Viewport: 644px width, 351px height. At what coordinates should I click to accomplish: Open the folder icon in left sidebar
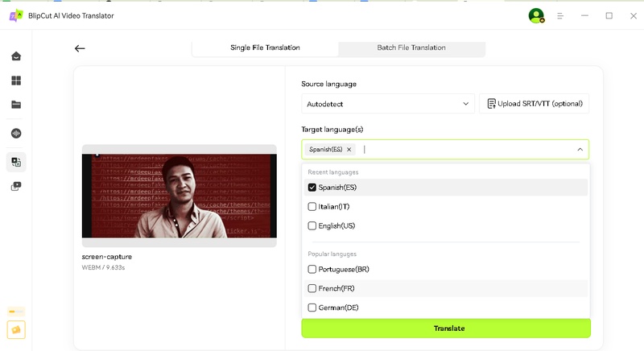[x=16, y=105]
